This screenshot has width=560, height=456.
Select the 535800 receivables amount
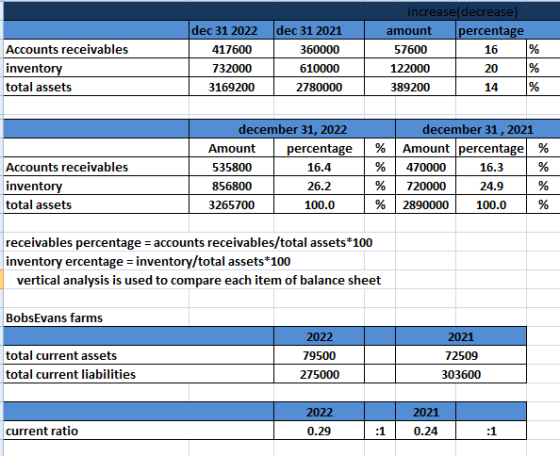coord(231,167)
